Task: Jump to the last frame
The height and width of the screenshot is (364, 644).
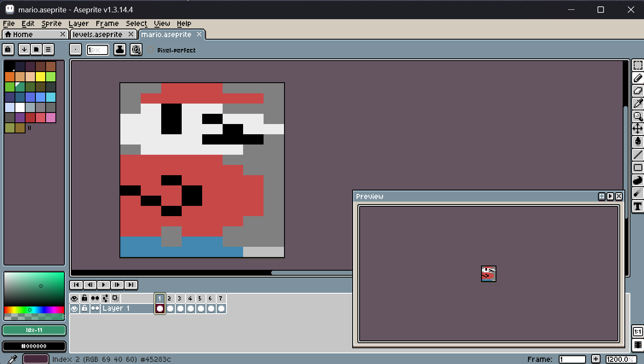Action: click(x=131, y=285)
